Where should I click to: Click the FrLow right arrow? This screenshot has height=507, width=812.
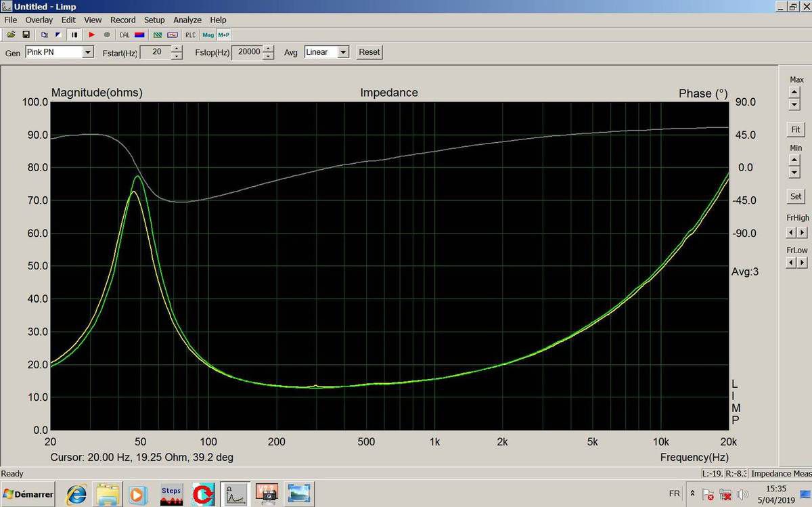[802, 263]
